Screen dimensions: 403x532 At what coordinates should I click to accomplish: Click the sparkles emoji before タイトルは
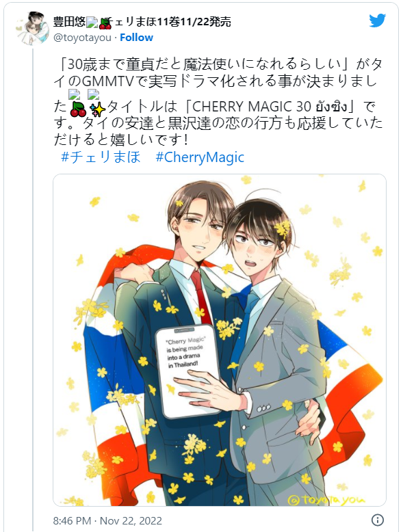(x=97, y=109)
